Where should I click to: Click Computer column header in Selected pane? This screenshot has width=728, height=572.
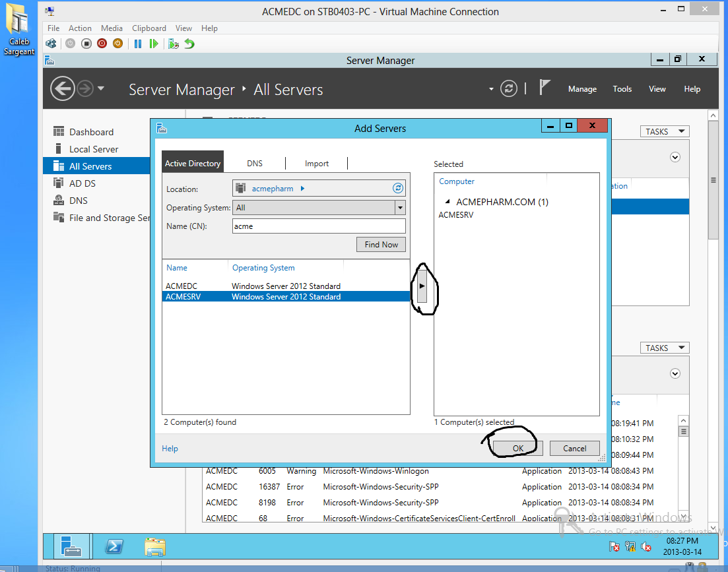[457, 181]
